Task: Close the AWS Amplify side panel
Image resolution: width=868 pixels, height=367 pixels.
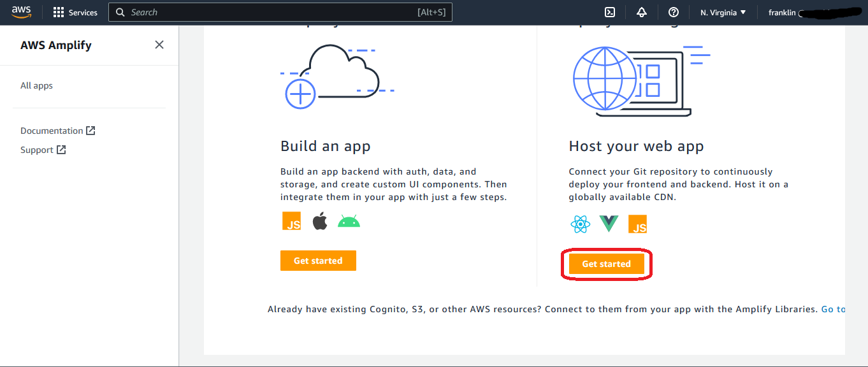Action: [x=159, y=45]
